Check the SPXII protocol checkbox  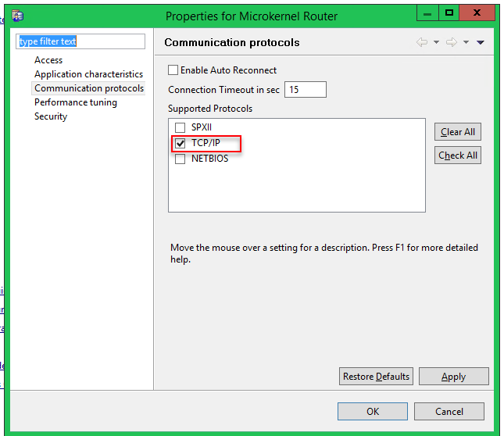180,127
